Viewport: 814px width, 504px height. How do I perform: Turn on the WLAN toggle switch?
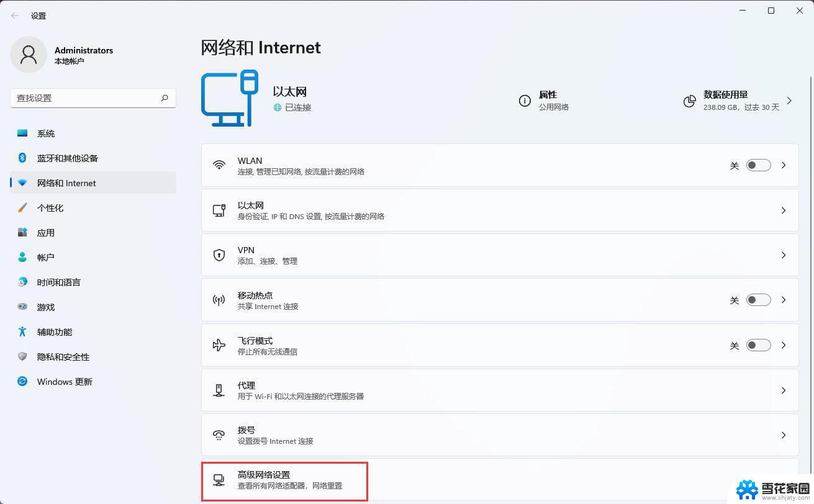[758, 165]
